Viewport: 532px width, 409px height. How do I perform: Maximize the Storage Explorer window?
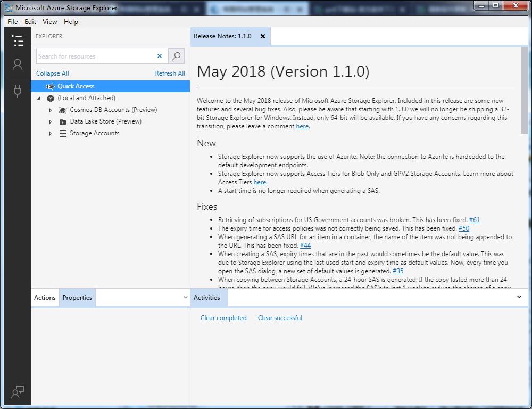[x=496, y=5]
